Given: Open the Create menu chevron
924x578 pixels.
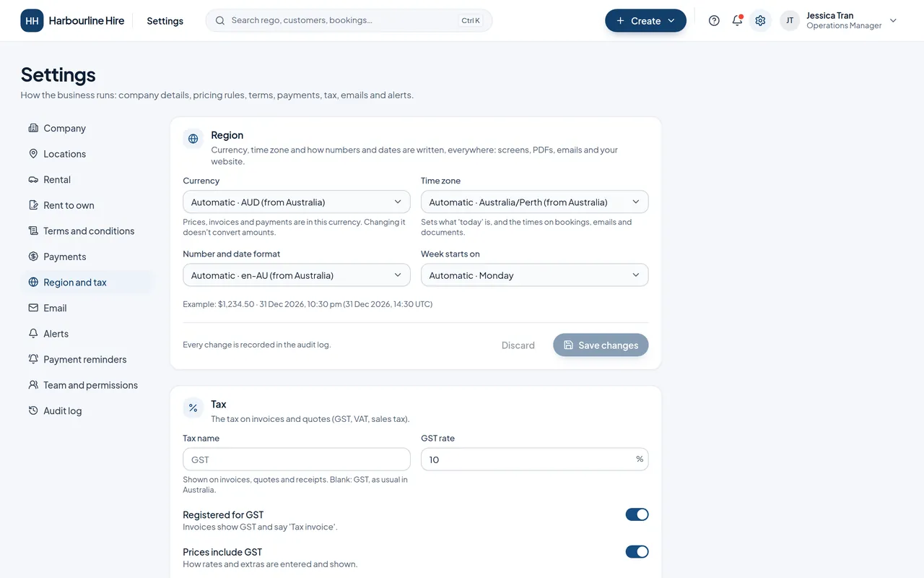Looking at the screenshot, I should (x=671, y=21).
